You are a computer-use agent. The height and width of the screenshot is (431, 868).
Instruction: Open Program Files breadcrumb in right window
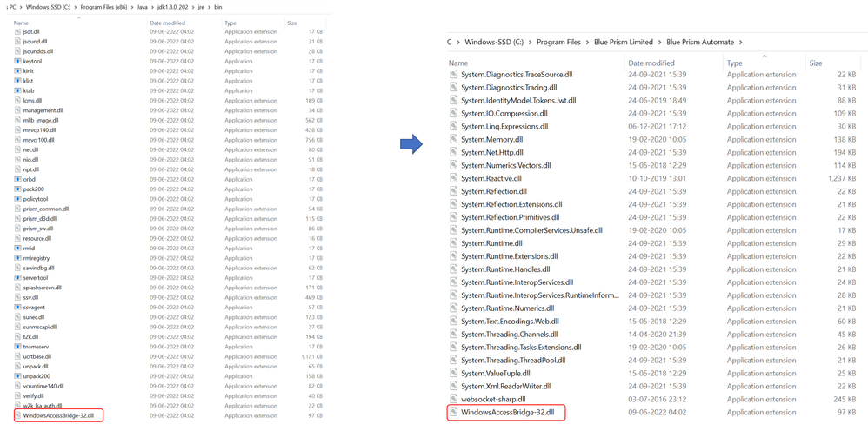pyautogui.click(x=558, y=42)
